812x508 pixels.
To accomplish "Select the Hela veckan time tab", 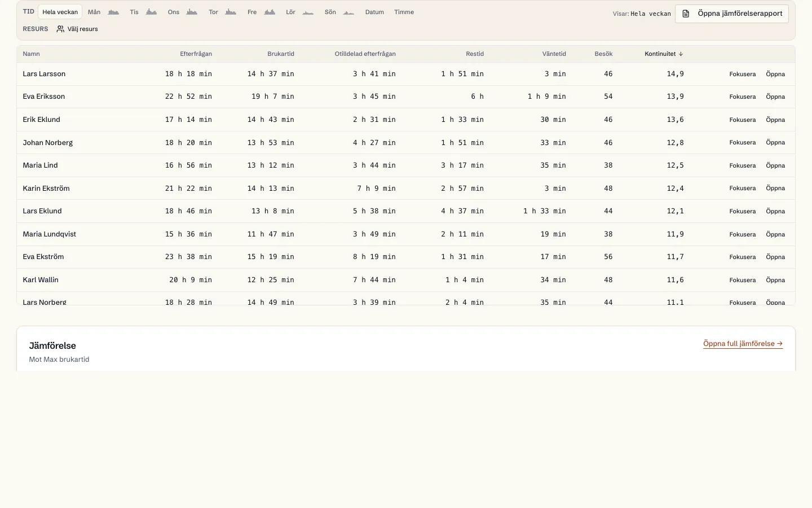I will [60, 12].
